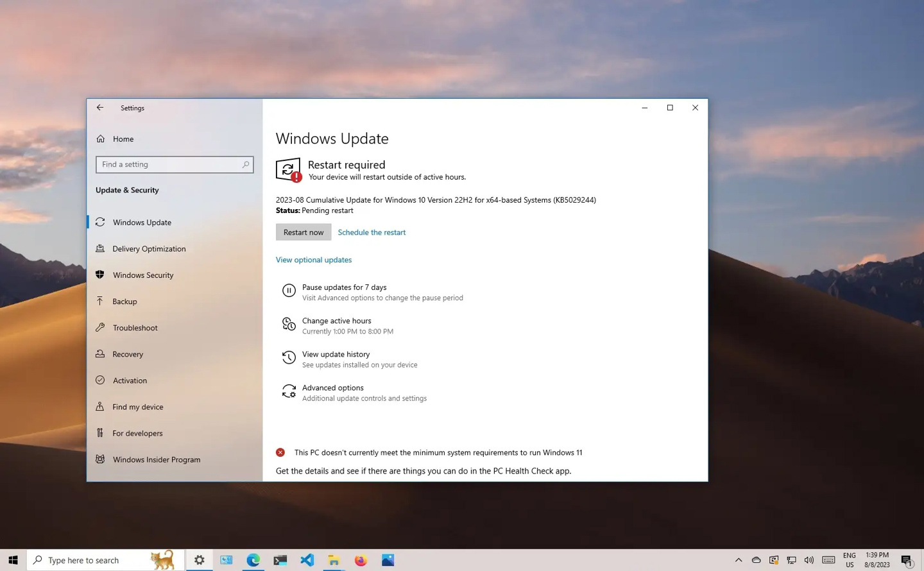Click the pause updates circle icon
Screen dimensions: 924x571
289,291
